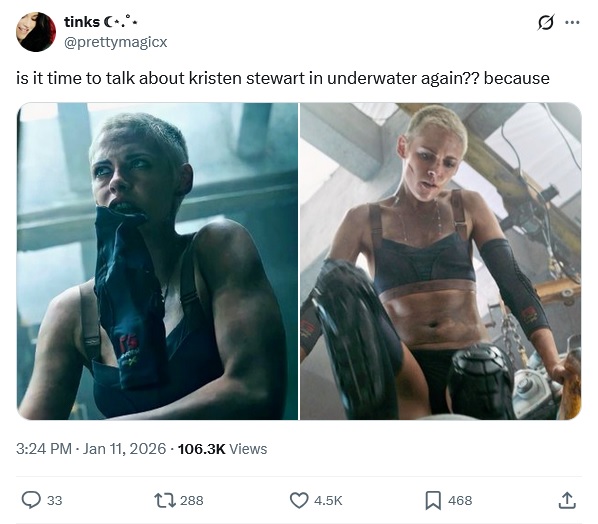The image size is (598, 524).
Task: Click the share upload icon
Action: pos(567,500)
